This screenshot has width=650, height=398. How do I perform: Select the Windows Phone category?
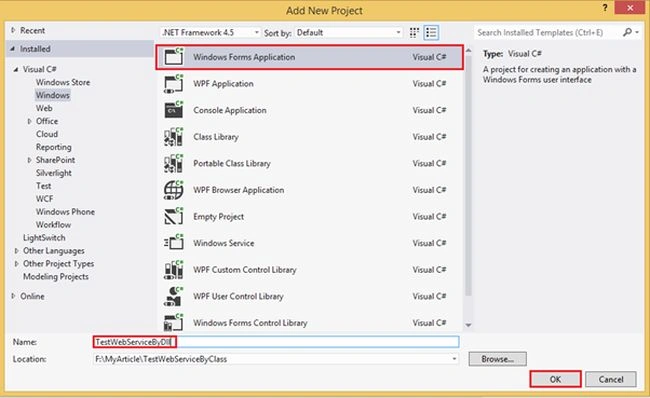tap(65, 211)
